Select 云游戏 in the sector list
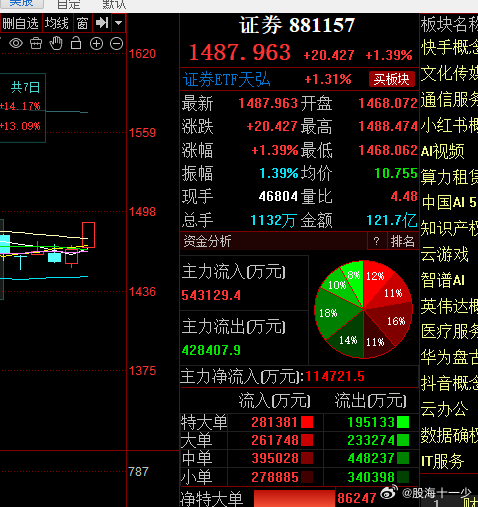The width and height of the screenshot is (478, 507). [x=445, y=254]
